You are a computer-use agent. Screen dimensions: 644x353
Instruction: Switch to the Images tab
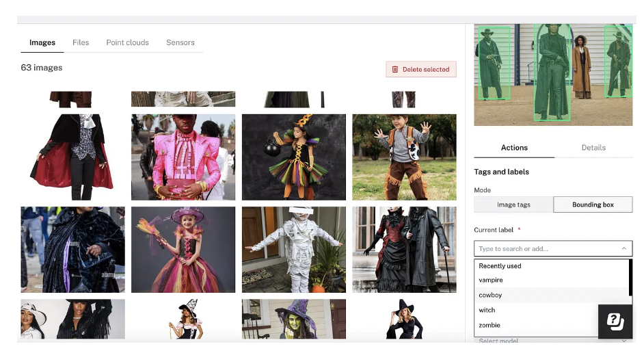42,42
